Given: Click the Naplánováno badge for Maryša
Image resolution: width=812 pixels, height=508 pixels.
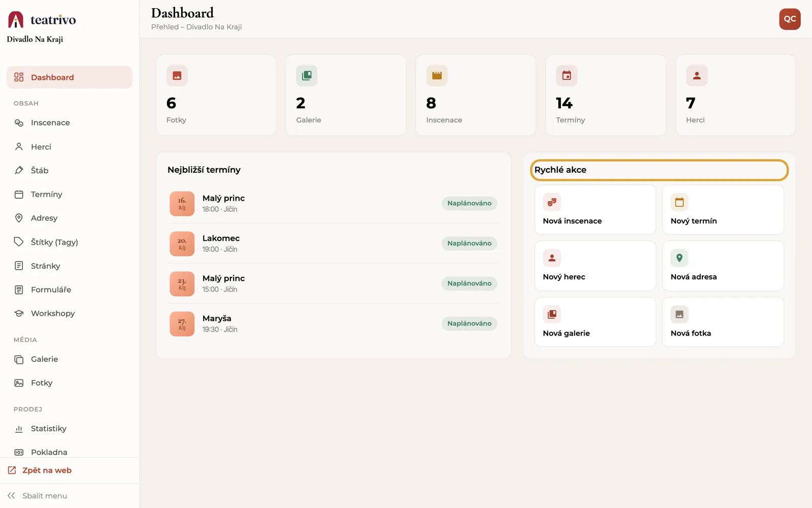Looking at the screenshot, I should [x=469, y=324].
